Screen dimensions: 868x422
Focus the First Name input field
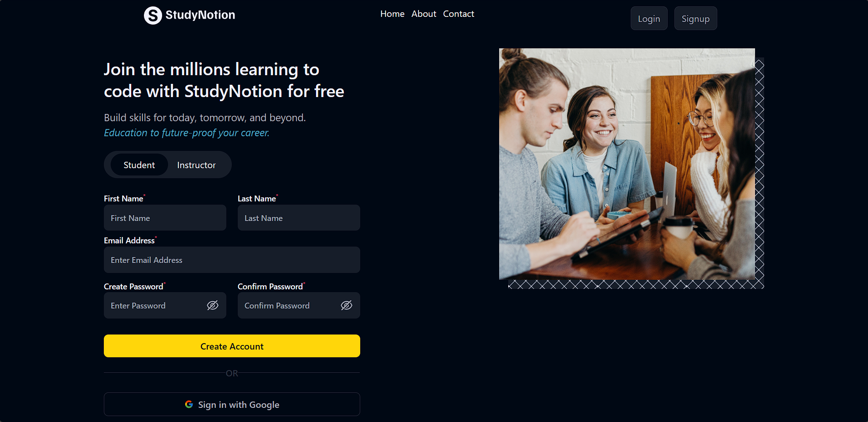tap(165, 218)
